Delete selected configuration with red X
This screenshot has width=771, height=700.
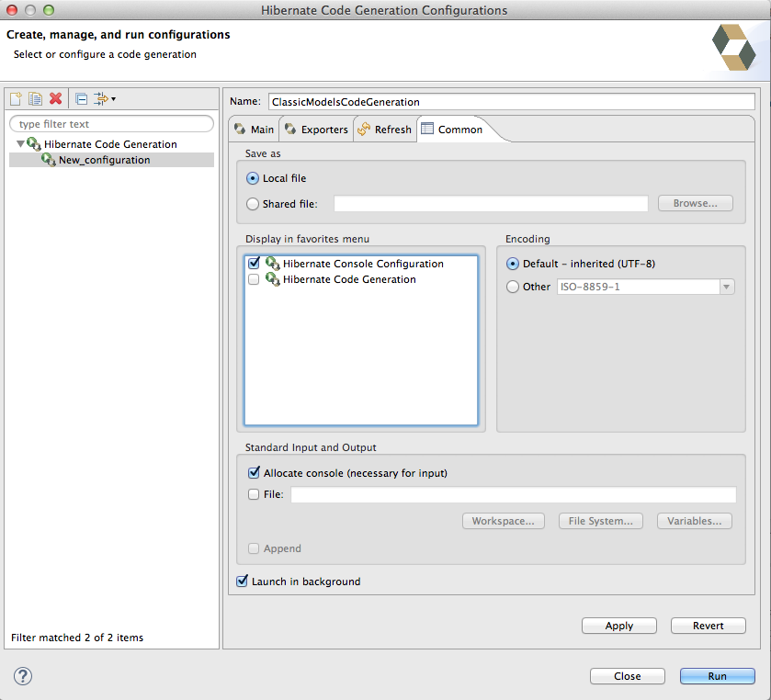point(55,98)
